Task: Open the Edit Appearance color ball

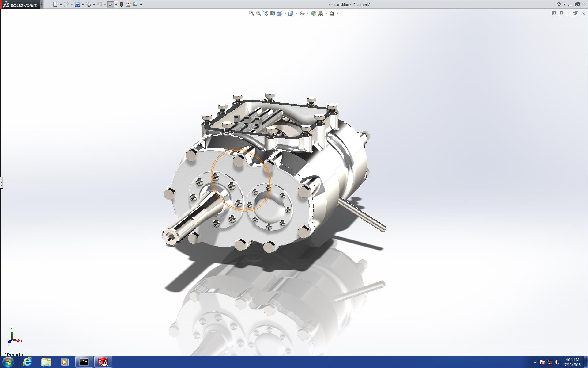Action: pos(313,13)
